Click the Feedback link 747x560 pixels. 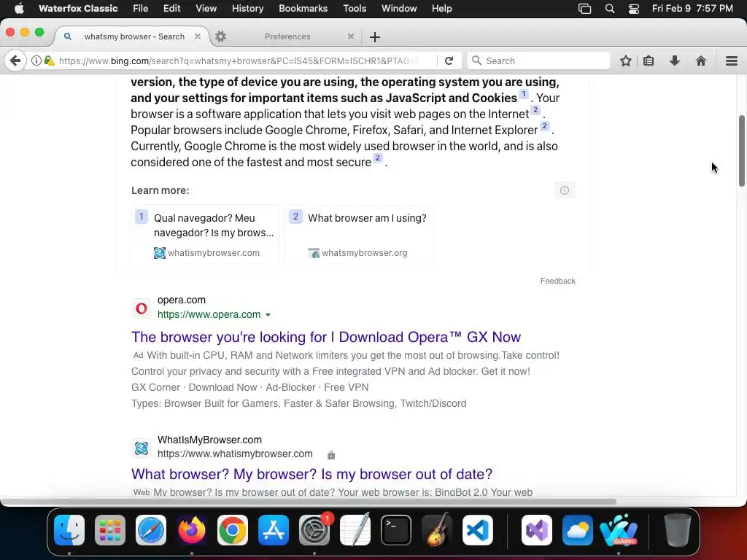[557, 281]
